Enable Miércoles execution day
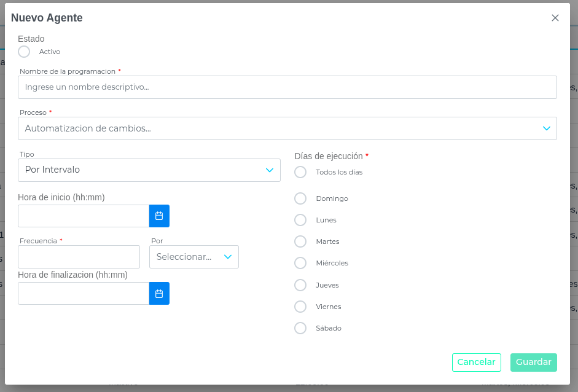 300,263
